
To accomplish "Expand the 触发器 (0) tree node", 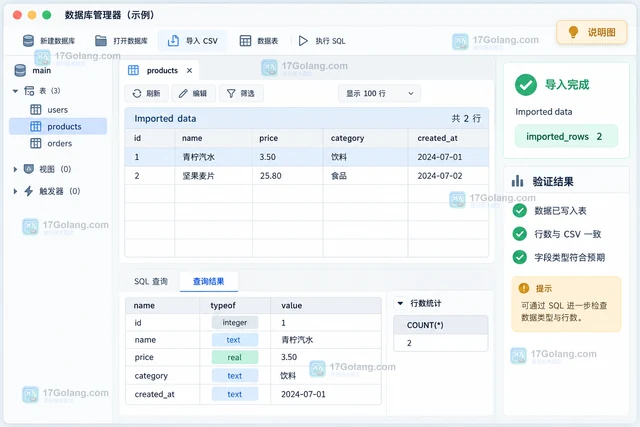I will tap(15, 191).
